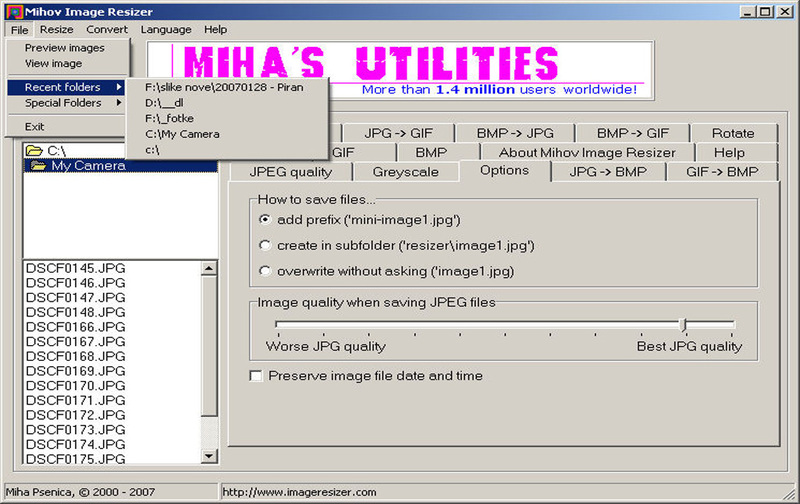Switch to the JPG -> BMP tab
Viewport: 800px width, 504px height.
tap(608, 172)
